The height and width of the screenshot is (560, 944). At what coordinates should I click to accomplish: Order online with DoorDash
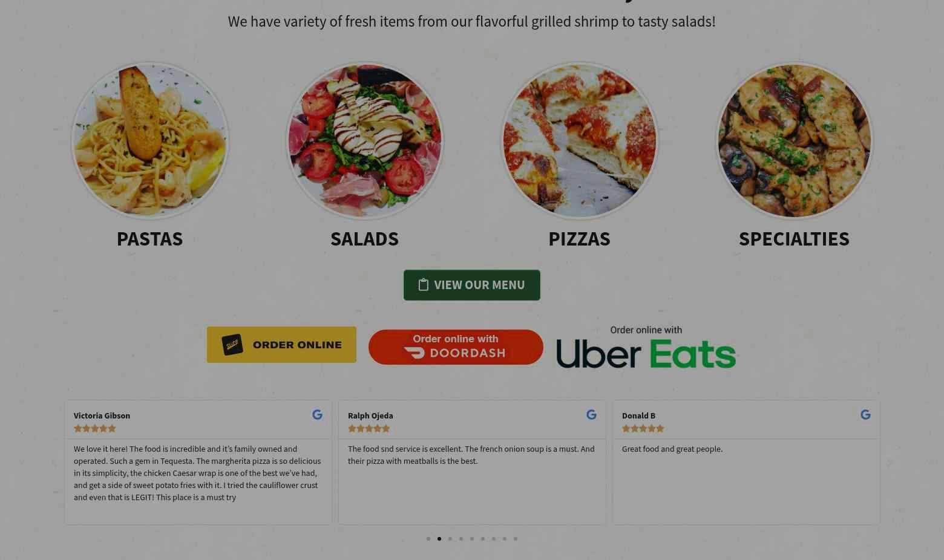(x=456, y=347)
